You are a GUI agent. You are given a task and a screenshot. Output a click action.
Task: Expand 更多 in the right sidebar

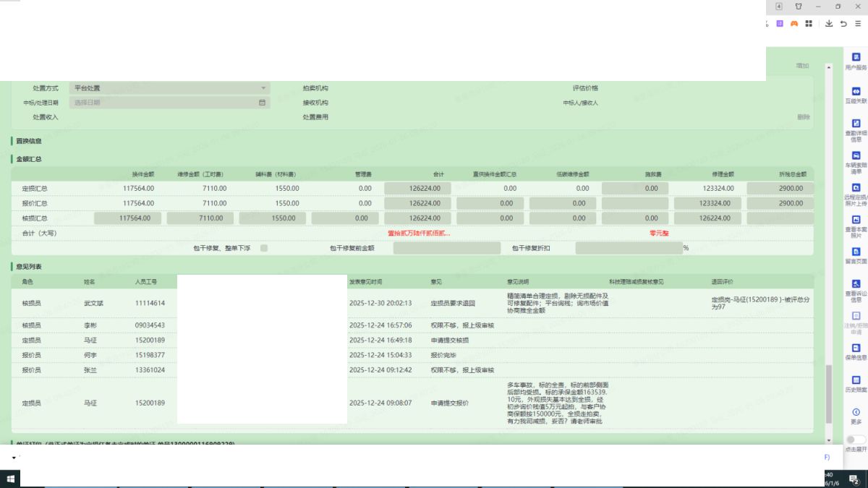pyautogui.click(x=856, y=413)
